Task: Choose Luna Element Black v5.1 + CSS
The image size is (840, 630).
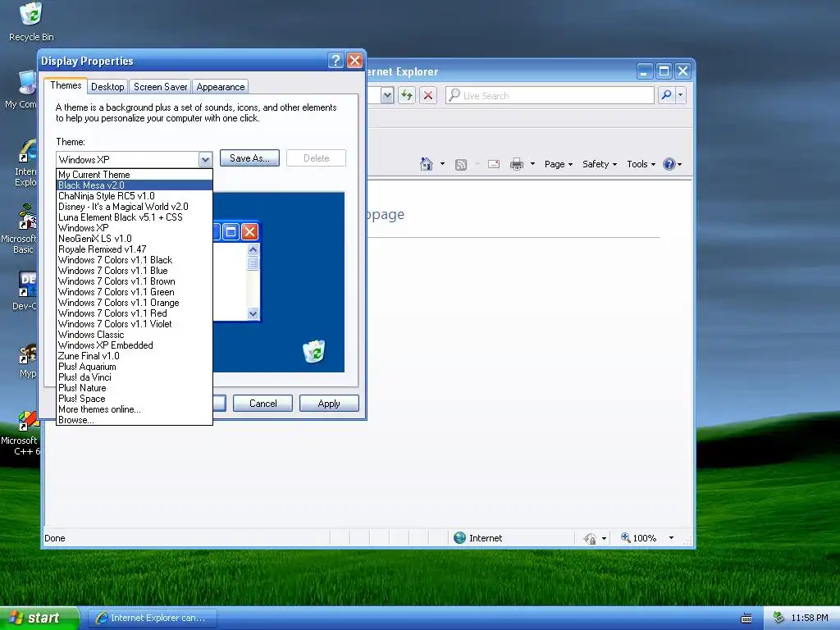Action: [x=135, y=217]
